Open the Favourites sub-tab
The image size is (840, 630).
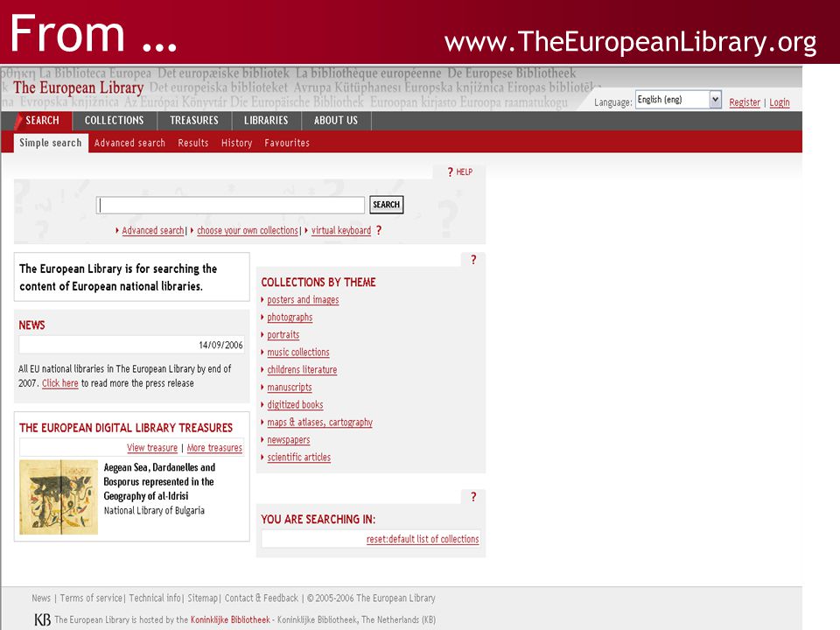(287, 143)
